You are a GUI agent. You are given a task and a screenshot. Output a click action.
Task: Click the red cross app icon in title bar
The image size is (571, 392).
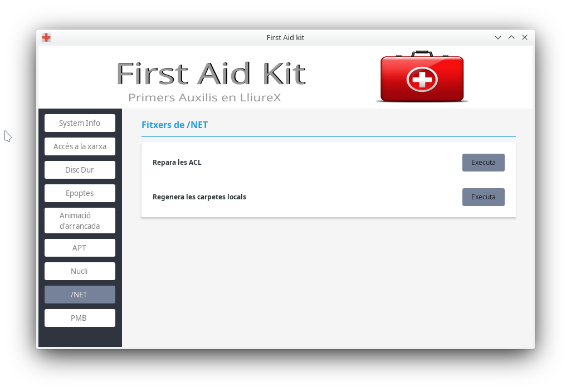tap(46, 37)
